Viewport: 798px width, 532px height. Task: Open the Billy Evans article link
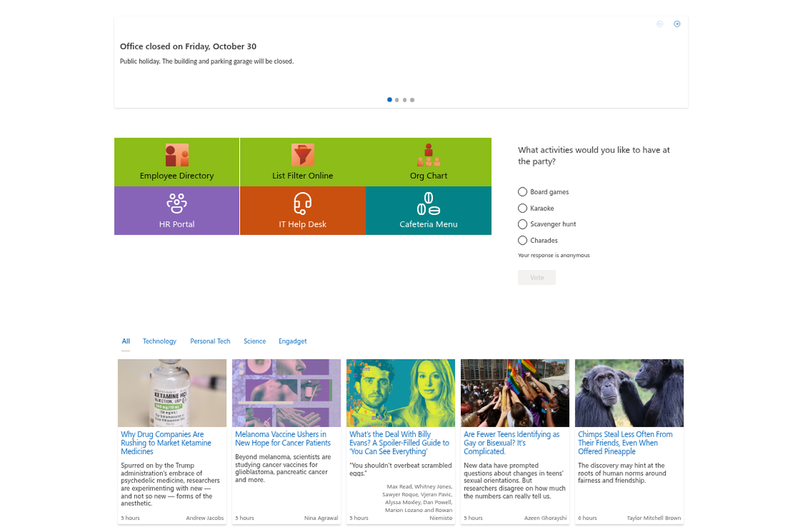tap(400, 443)
